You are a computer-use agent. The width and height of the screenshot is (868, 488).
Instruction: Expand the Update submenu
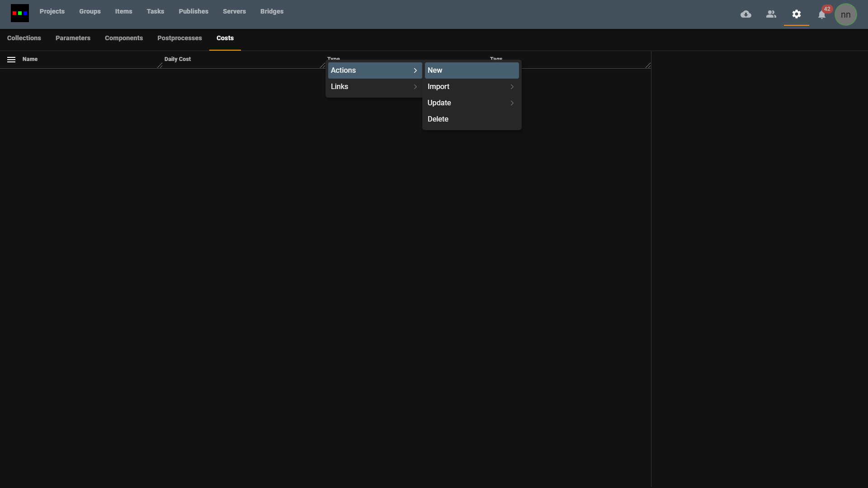click(471, 103)
